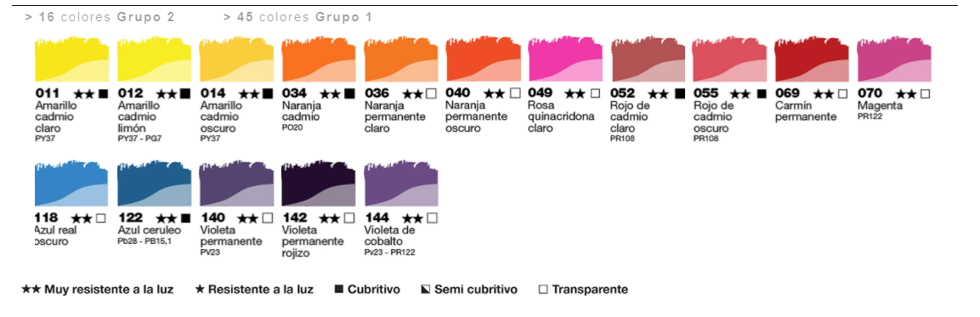Click the filled opacity square beside 012
980x317 pixels.
tap(185, 93)
